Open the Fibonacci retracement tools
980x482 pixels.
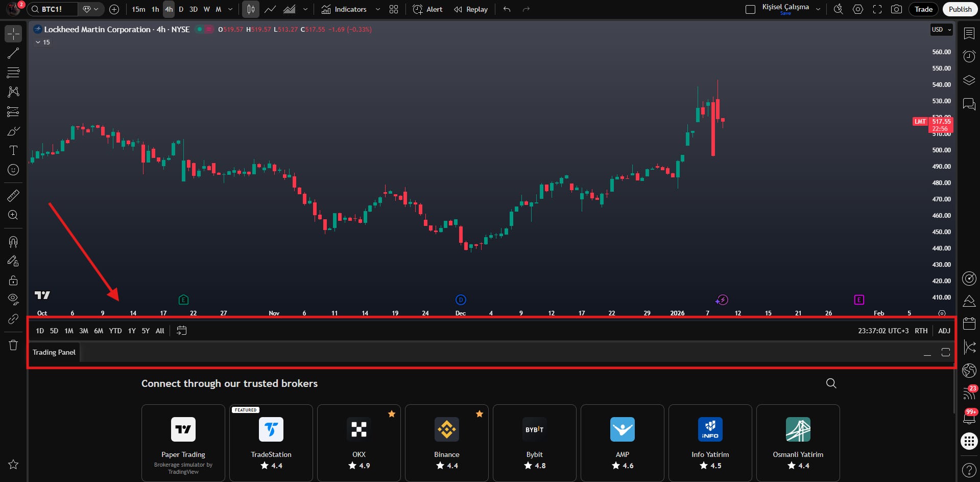13,73
